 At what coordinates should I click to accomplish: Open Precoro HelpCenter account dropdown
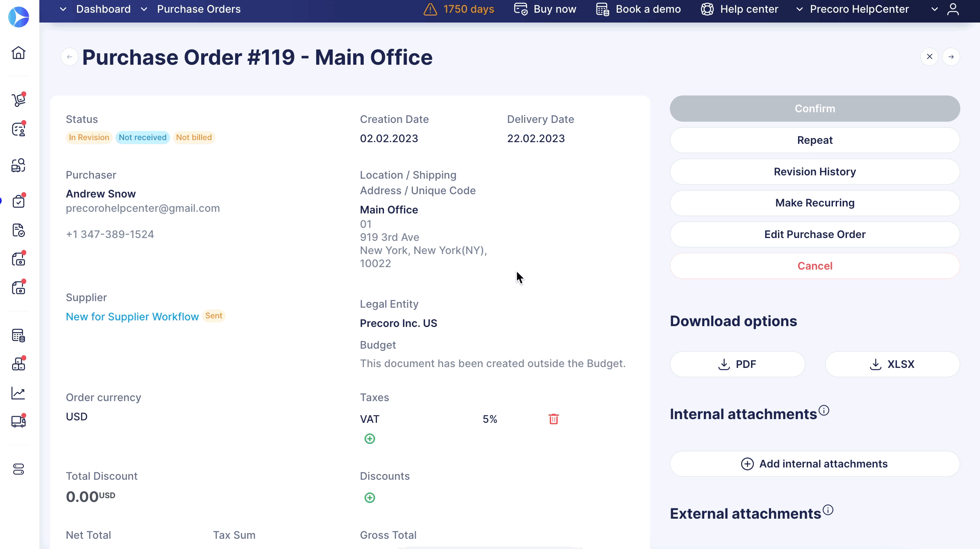[x=859, y=9]
